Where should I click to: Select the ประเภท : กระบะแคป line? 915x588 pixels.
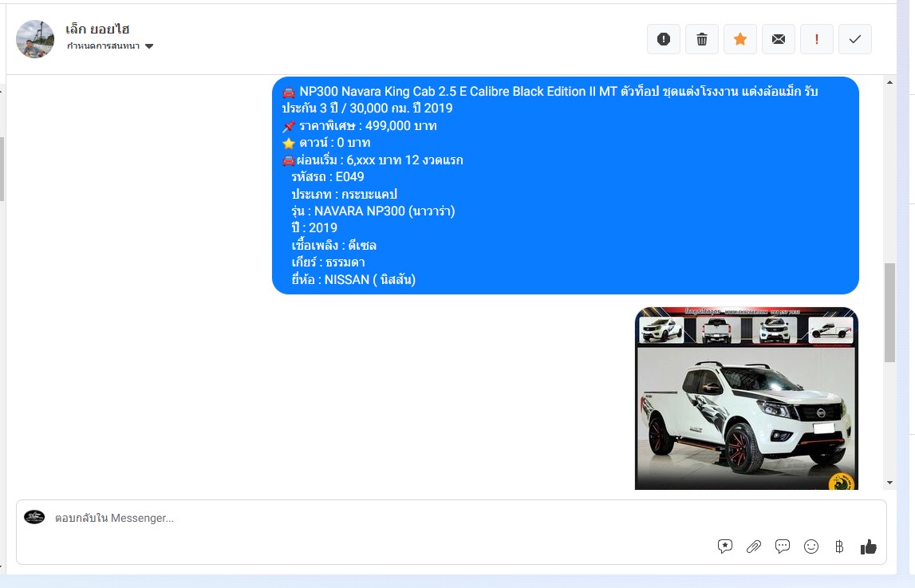point(345,194)
